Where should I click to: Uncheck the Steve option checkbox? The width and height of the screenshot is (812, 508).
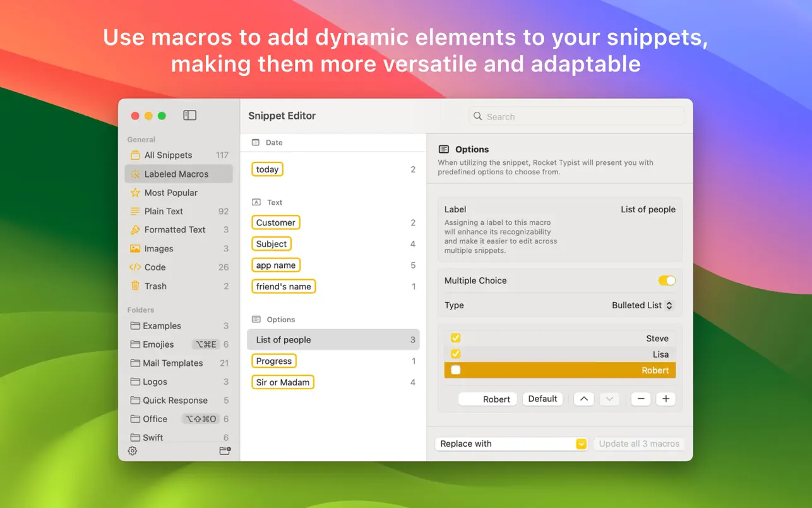pyautogui.click(x=455, y=338)
